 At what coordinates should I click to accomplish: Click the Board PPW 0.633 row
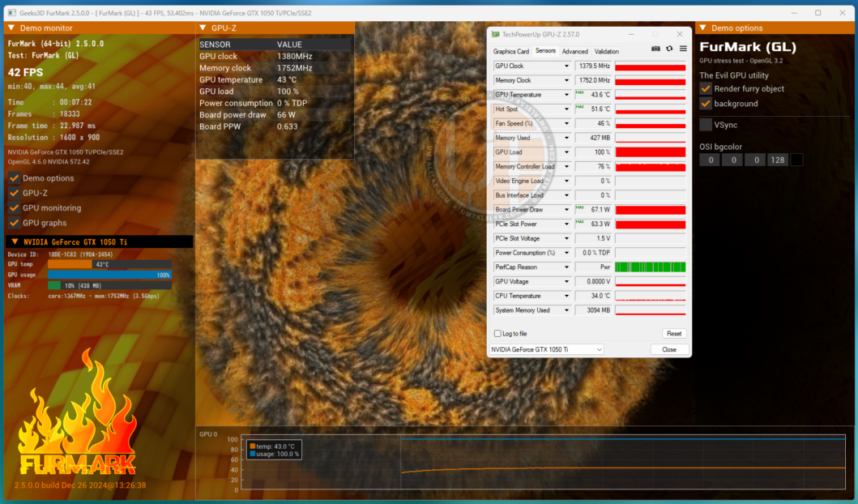point(274,126)
